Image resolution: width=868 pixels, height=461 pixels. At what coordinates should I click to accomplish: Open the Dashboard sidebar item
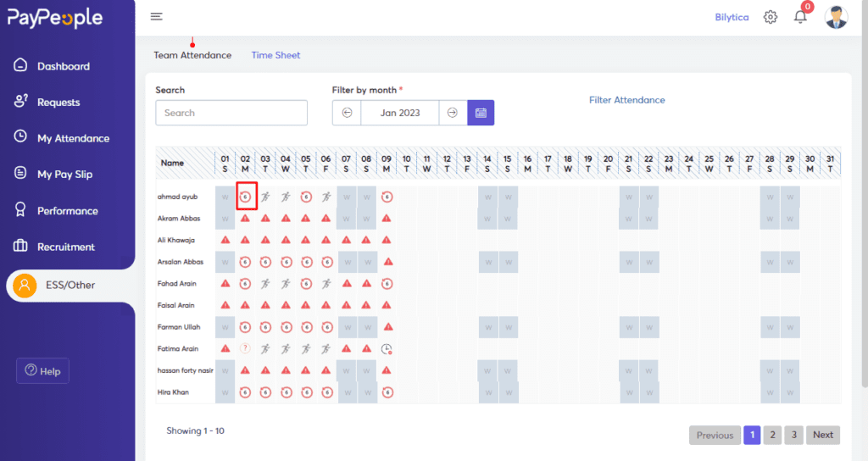point(63,66)
